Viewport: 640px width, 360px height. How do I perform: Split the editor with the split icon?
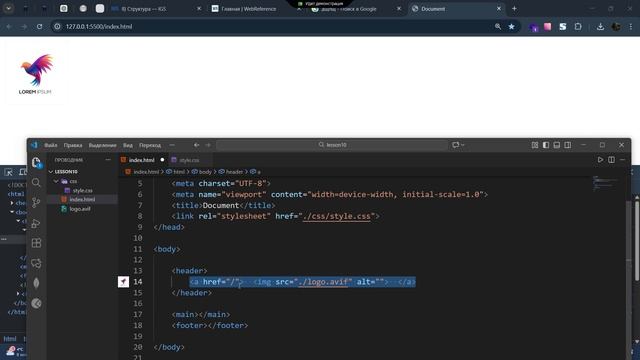611,160
